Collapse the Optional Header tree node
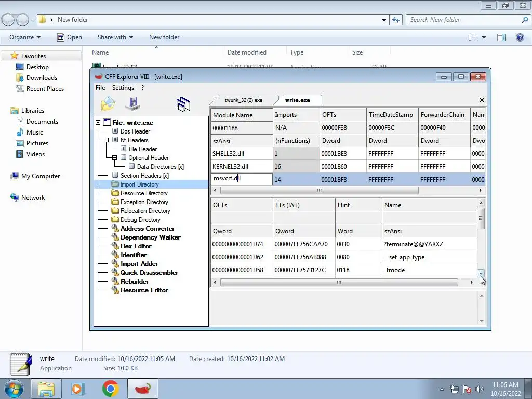532x399 pixels. pyautogui.click(x=115, y=158)
